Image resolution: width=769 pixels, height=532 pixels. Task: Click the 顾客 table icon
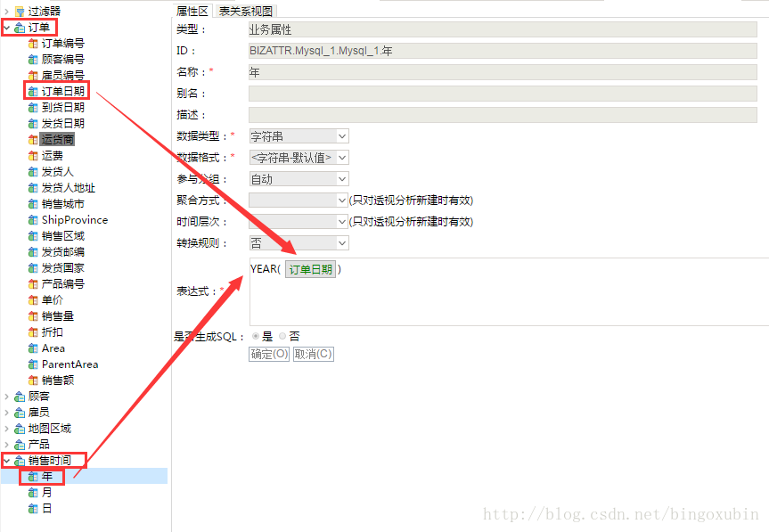coord(20,397)
